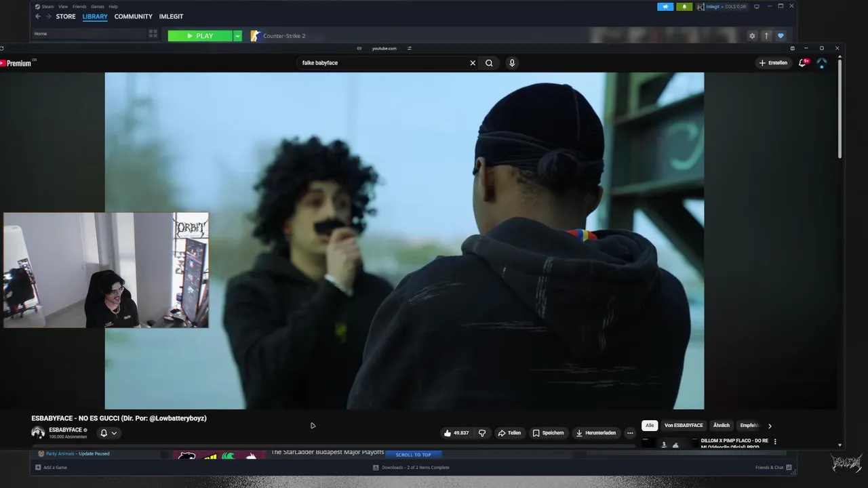Click the Counter-Strike 2 game icon

point(255,36)
